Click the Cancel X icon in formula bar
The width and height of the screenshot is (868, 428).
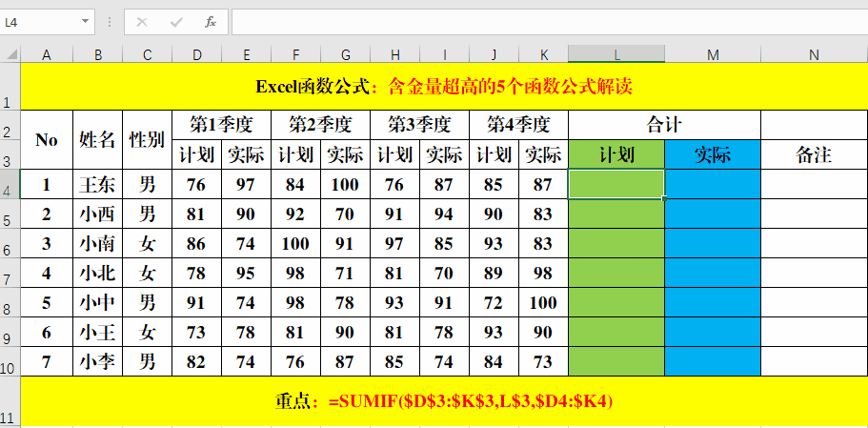142,22
